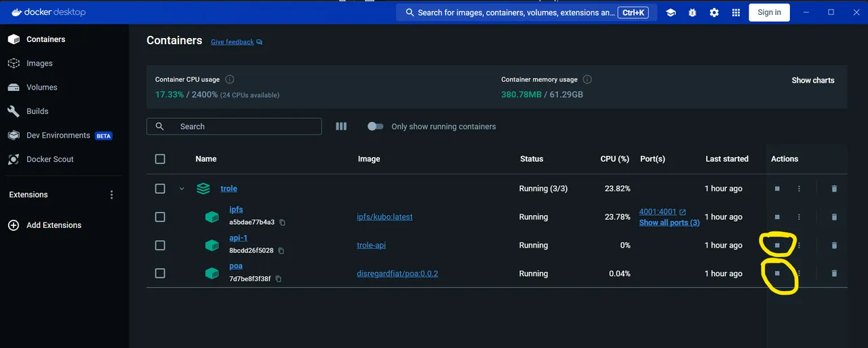Copy the poa container ID 7d7be8f3f38f

pos(278,279)
